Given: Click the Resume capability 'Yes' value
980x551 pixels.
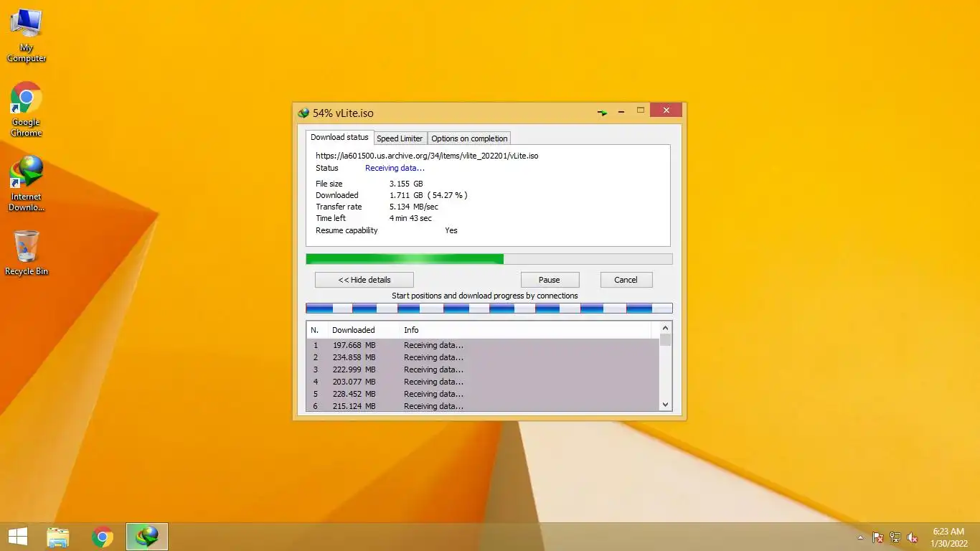Looking at the screenshot, I should [451, 230].
